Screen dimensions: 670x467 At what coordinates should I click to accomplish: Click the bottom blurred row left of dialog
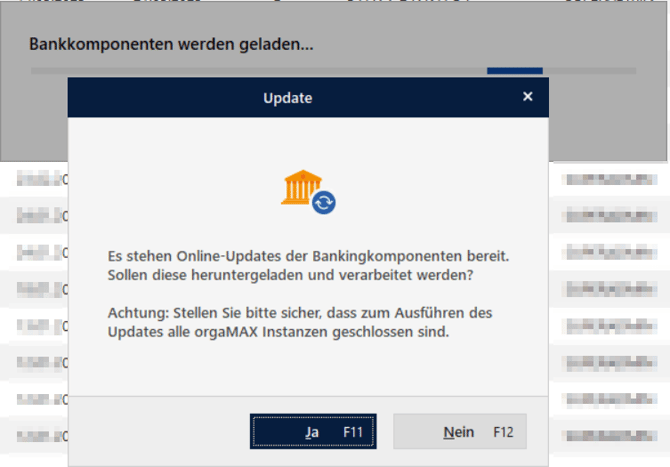click(42, 436)
